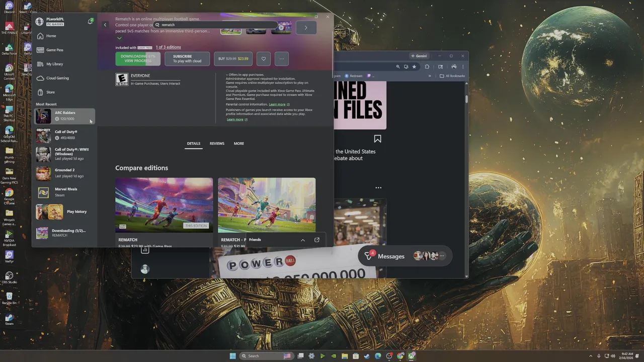
Task: Expand hidden Chrome bookmarks chevron
Action: pyautogui.click(x=430, y=76)
